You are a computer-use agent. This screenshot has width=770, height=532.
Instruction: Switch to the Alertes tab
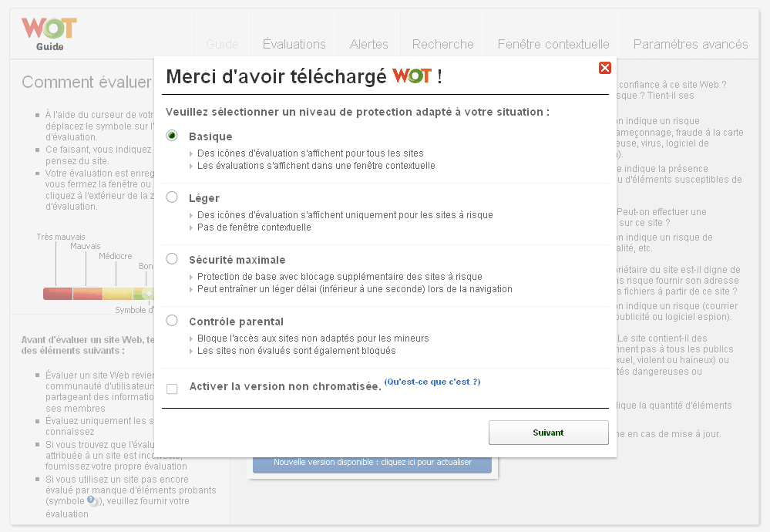[368, 44]
